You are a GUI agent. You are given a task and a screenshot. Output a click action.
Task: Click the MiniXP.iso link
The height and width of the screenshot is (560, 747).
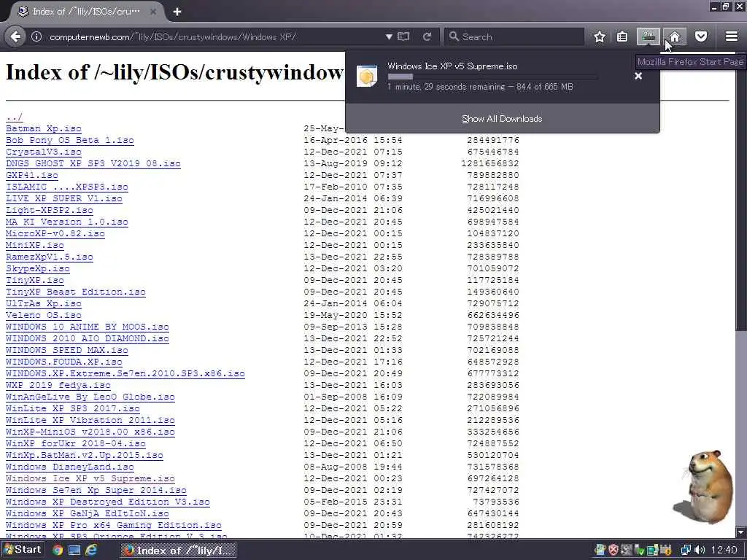point(35,245)
